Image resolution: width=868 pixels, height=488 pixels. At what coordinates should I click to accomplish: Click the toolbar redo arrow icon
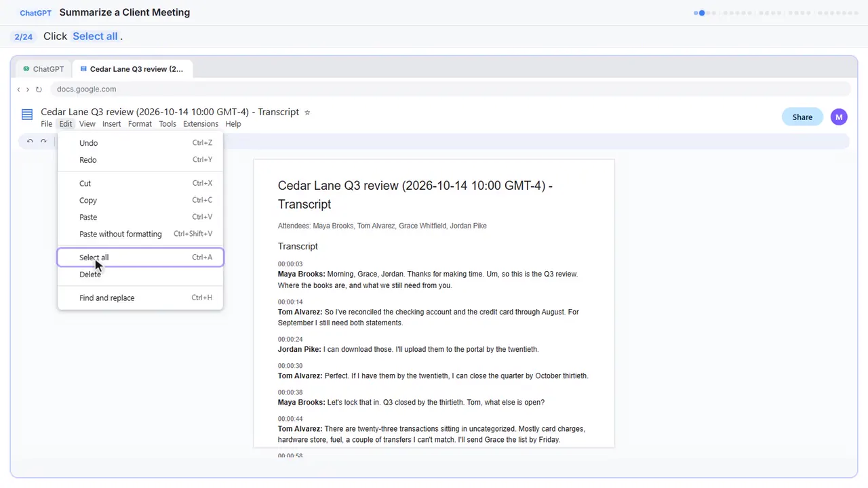point(43,141)
